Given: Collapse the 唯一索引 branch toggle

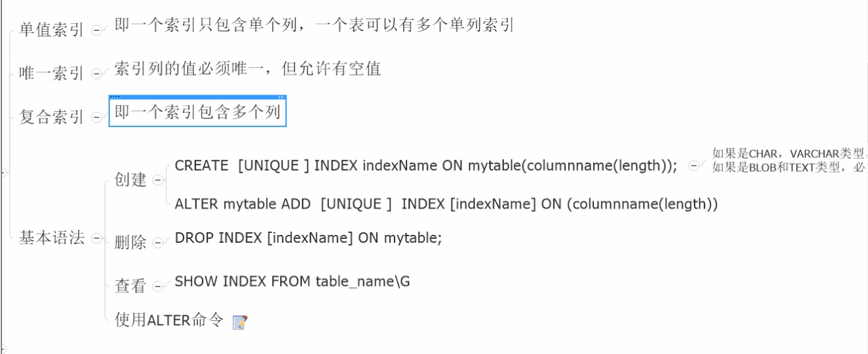Looking at the screenshot, I should click(x=97, y=73).
